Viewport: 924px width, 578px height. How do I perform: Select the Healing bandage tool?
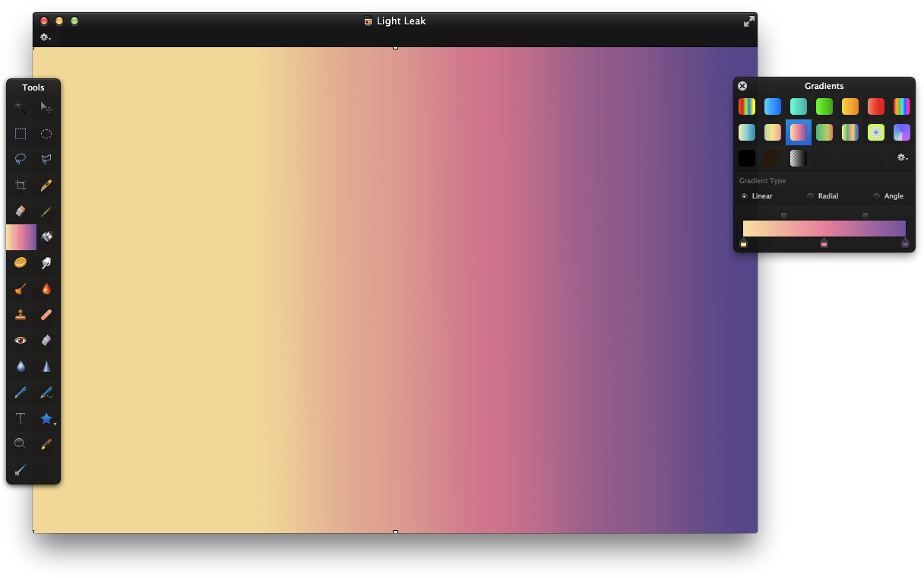tap(46, 315)
